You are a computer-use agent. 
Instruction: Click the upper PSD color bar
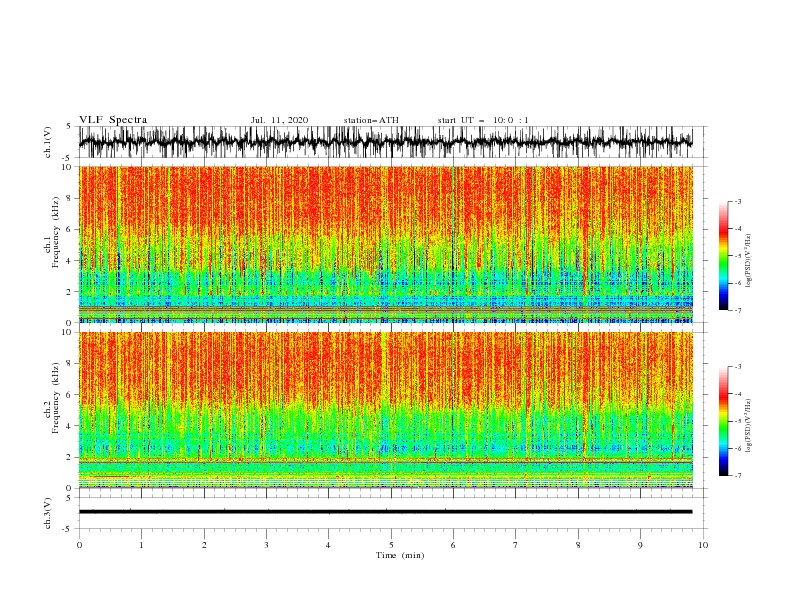[723, 256]
